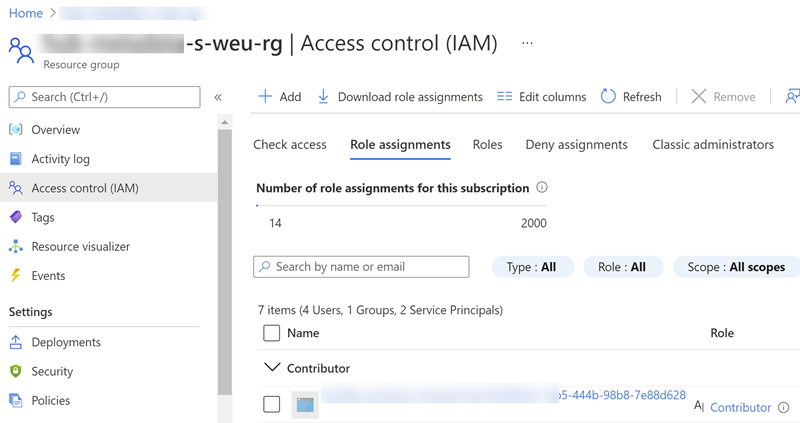Viewport: 800px width, 423px height.
Task: Open the Type : All filter
Action: tap(533, 267)
